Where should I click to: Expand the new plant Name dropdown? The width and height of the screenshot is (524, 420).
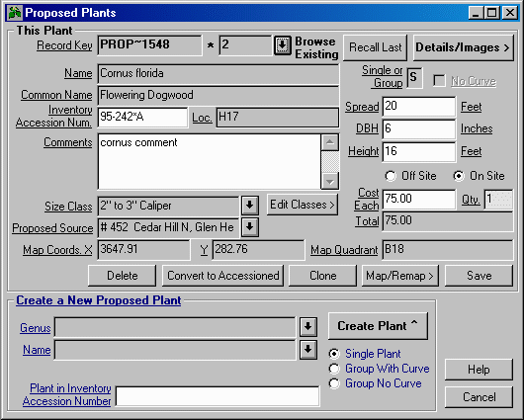(x=307, y=350)
